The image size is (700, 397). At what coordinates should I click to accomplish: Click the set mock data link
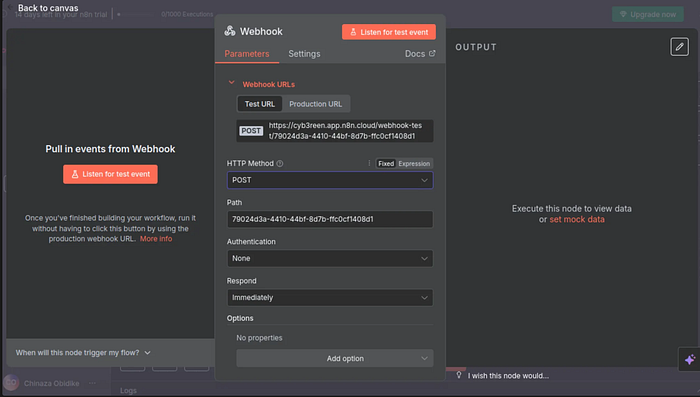[577, 219]
